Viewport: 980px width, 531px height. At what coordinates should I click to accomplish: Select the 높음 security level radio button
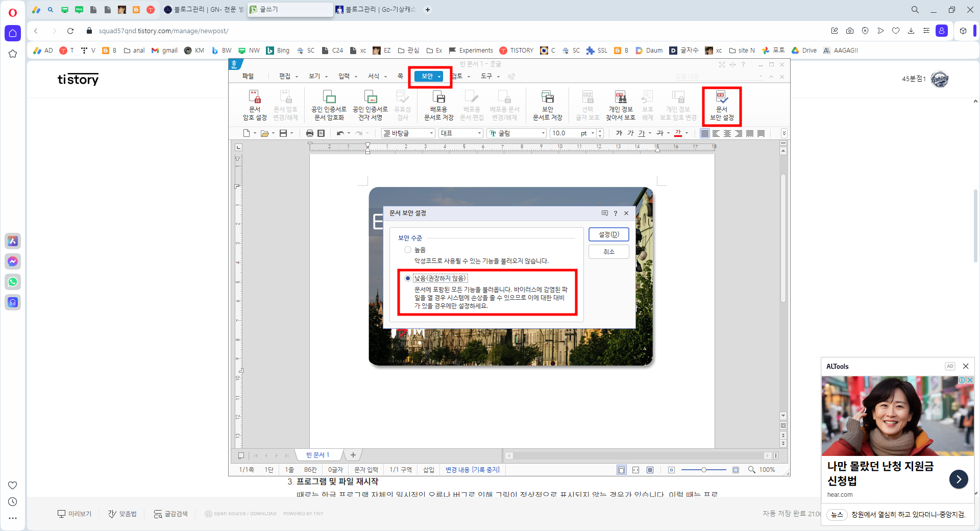(x=408, y=250)
